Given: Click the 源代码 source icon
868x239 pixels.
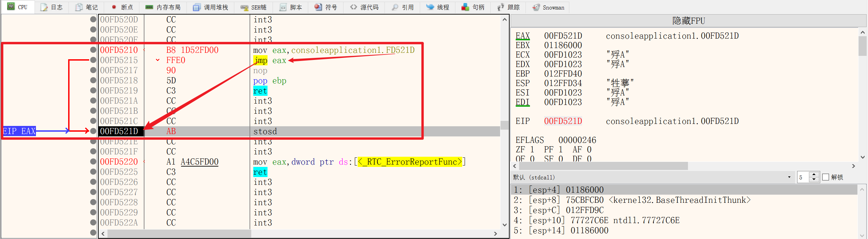Looking at the screenshot, I should coord(354,7).
